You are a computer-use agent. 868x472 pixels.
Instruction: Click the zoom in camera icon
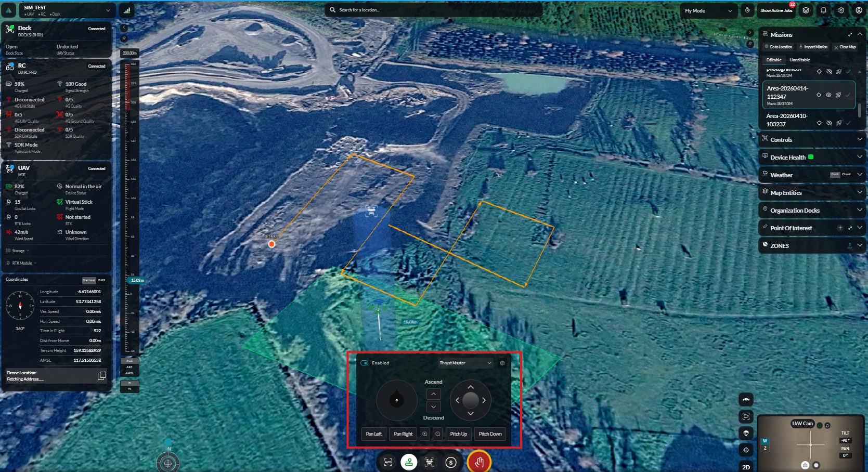coord(425,434)
